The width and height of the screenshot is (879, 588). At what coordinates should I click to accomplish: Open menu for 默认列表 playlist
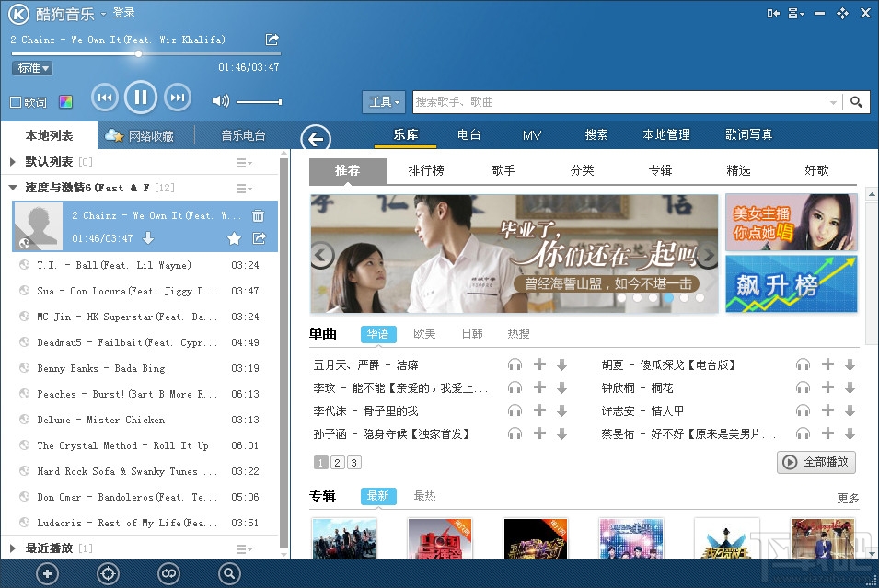(x=244, y=163)
